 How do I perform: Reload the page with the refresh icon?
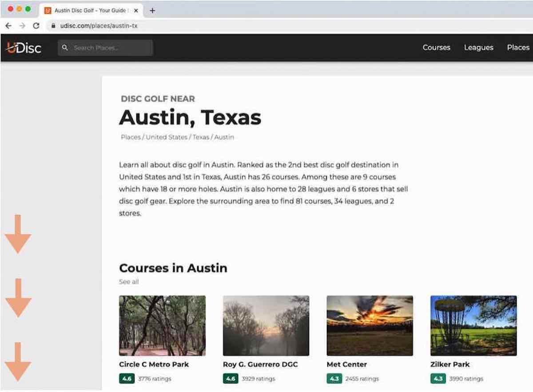36,26
